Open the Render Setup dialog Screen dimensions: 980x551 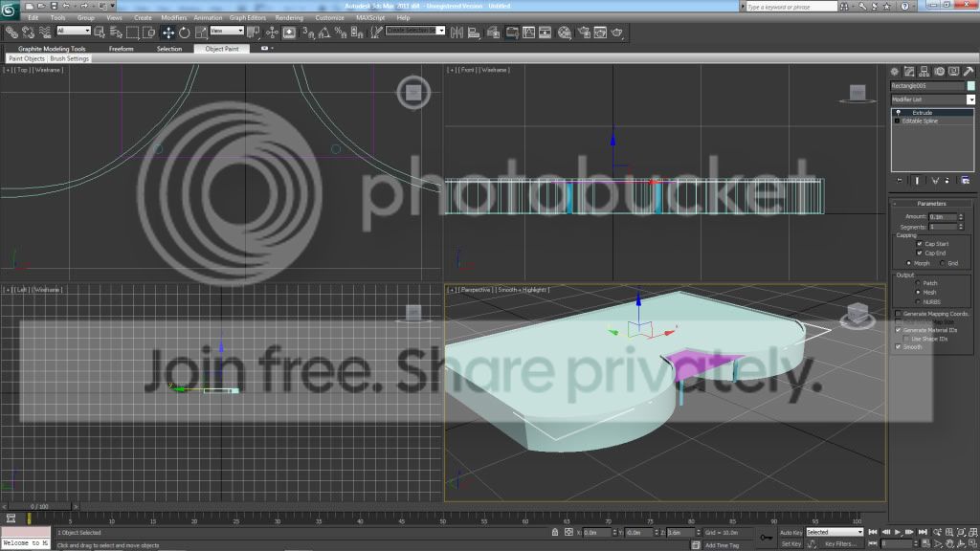[584, 33]
